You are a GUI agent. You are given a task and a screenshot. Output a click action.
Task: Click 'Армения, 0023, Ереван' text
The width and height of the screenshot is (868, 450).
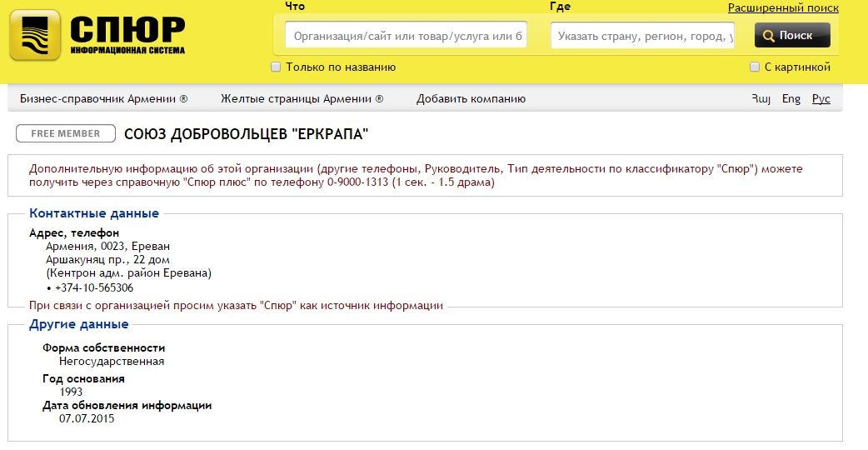click(x=107, y=247)
